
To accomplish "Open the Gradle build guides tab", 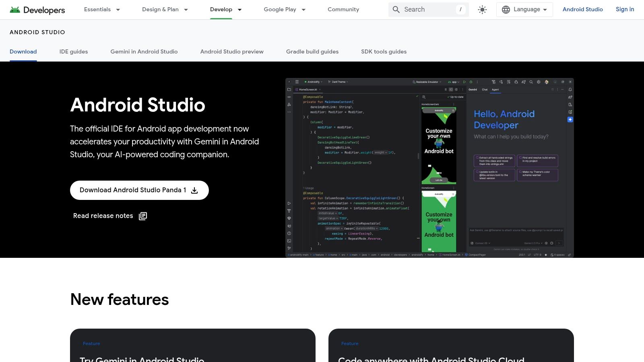I will pos(312,51).
